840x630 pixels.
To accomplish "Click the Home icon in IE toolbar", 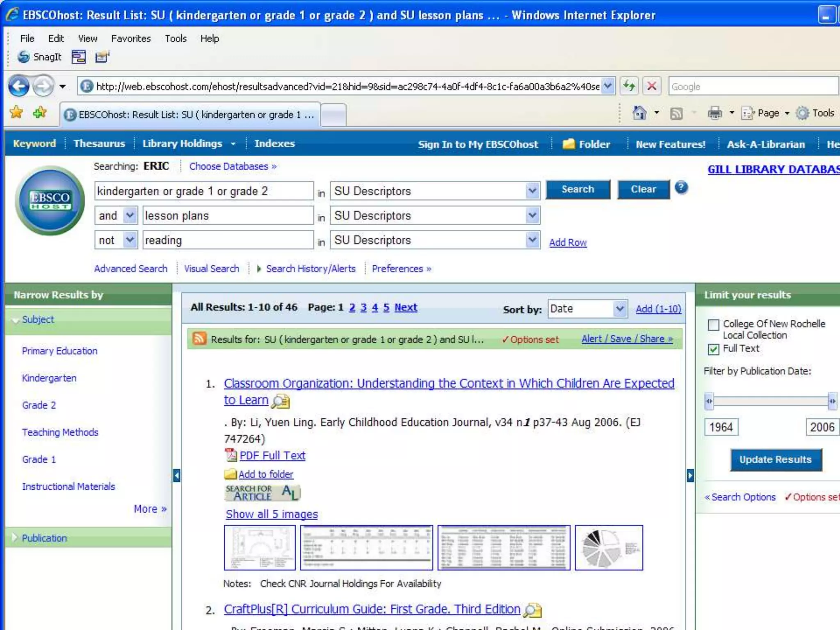I will click(639, 113).
